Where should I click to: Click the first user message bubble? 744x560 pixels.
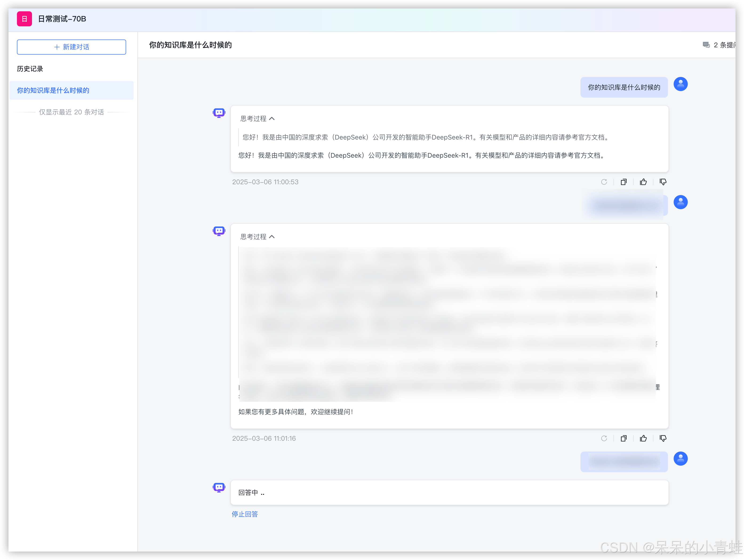[624, 88]
